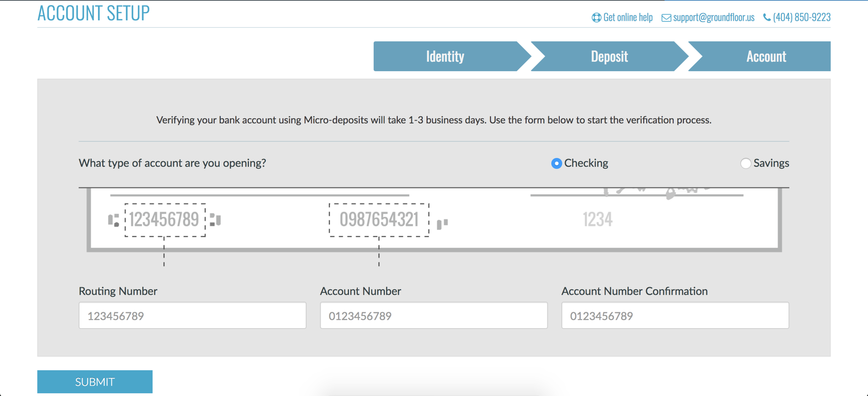
Task: Focus the Routing Number input field
Action: click(192, 315)
